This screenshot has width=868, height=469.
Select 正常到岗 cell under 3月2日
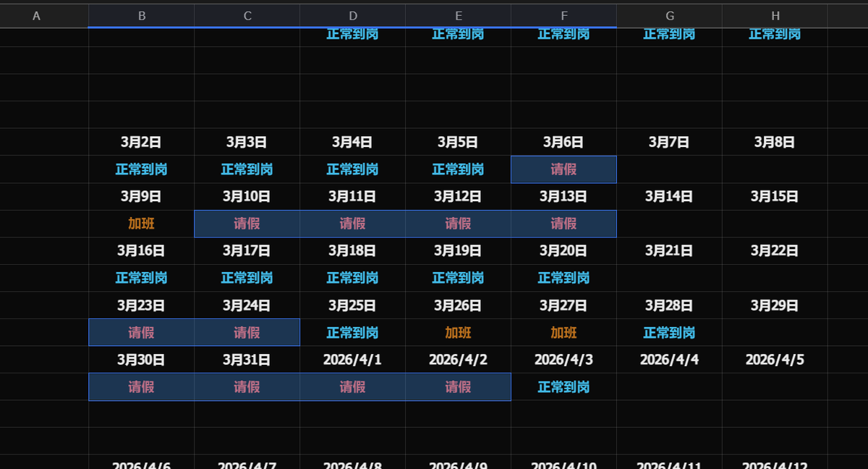tap(142, 169)
